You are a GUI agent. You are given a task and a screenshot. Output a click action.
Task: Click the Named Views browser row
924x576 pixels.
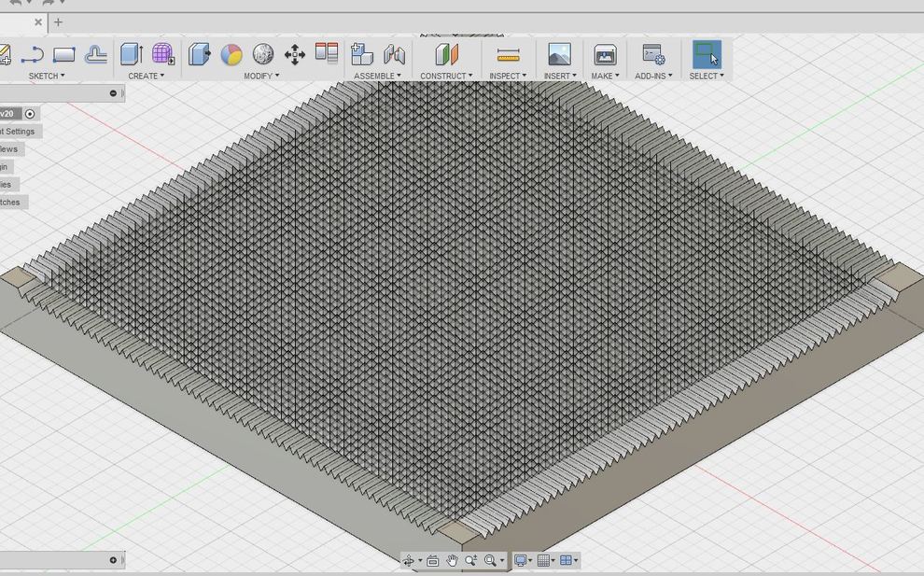tap(12, 149)
